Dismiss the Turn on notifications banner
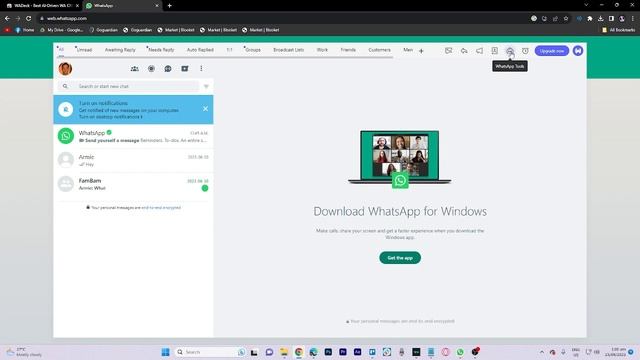Viewport: 640px width, 360px height. click(x=205, y=109)
